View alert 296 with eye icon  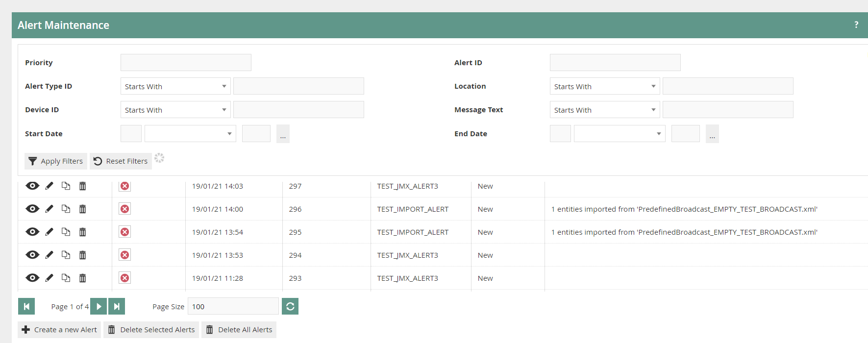point(32,209)
